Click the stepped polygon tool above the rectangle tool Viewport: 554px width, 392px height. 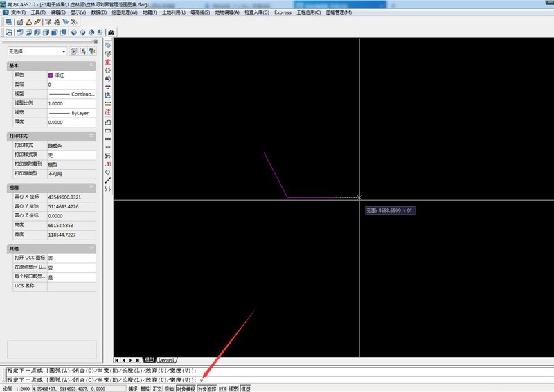click(x=108, y=122)
